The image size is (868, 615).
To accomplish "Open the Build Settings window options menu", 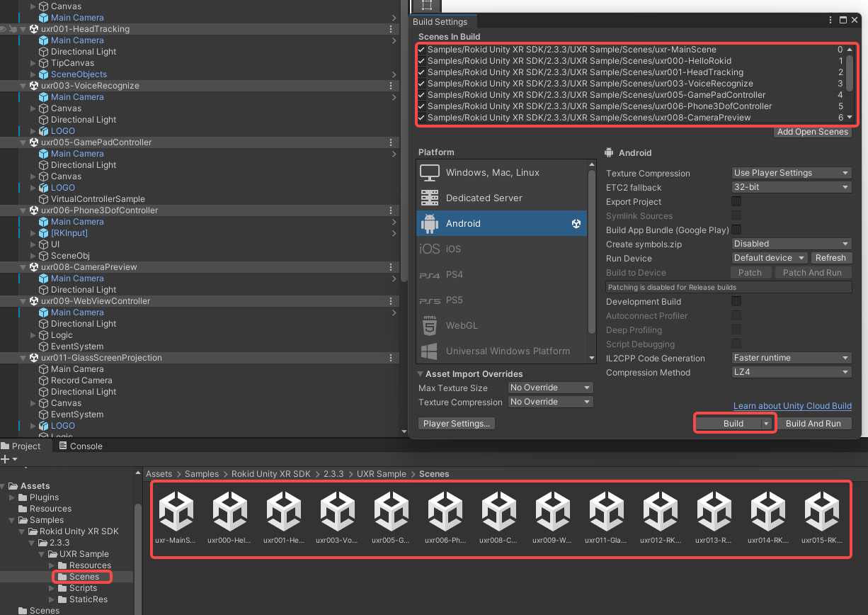I will (x=832, y=21).
